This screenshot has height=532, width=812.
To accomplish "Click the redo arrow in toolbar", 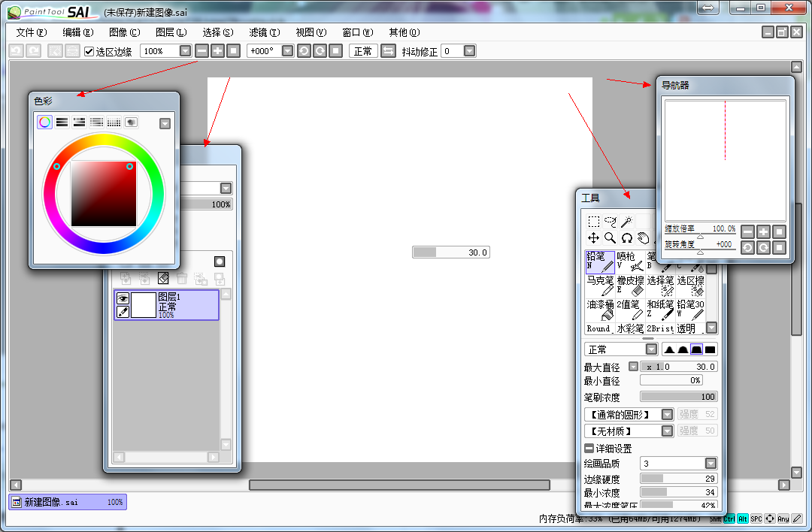I will click(34, 50).
